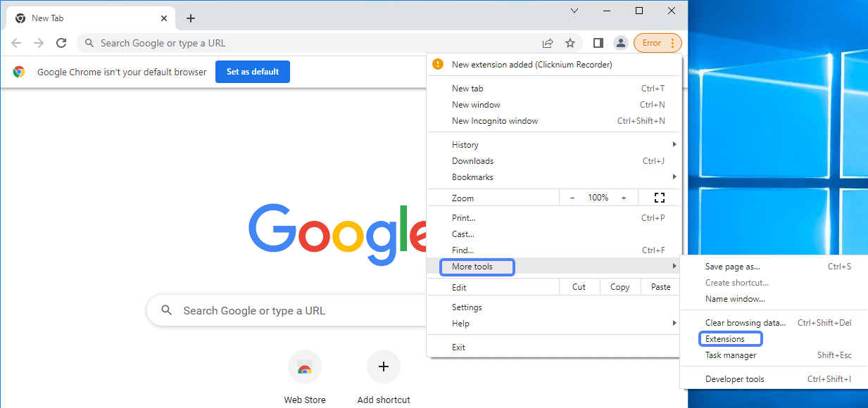Open a New Incognito window
Viewport: 868px width, 408px height.
click(494, 120)
